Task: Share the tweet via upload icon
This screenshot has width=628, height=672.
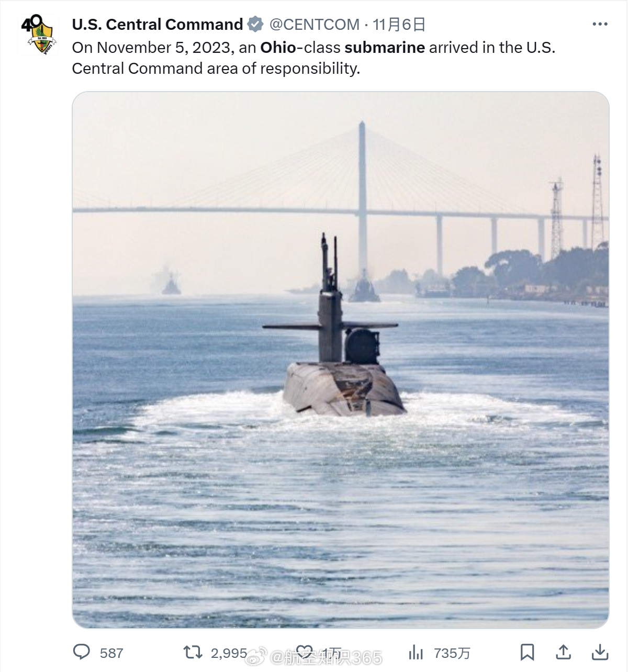Action: (x=563, y=652)
